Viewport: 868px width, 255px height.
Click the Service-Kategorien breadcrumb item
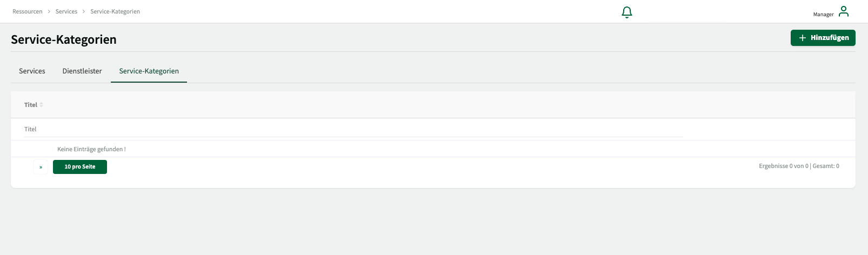pos(115,11)
